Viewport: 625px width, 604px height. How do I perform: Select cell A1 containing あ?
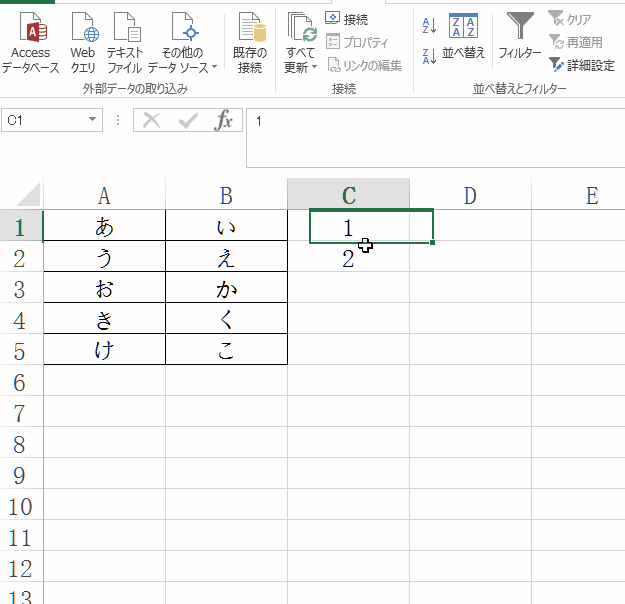[104, 226]
